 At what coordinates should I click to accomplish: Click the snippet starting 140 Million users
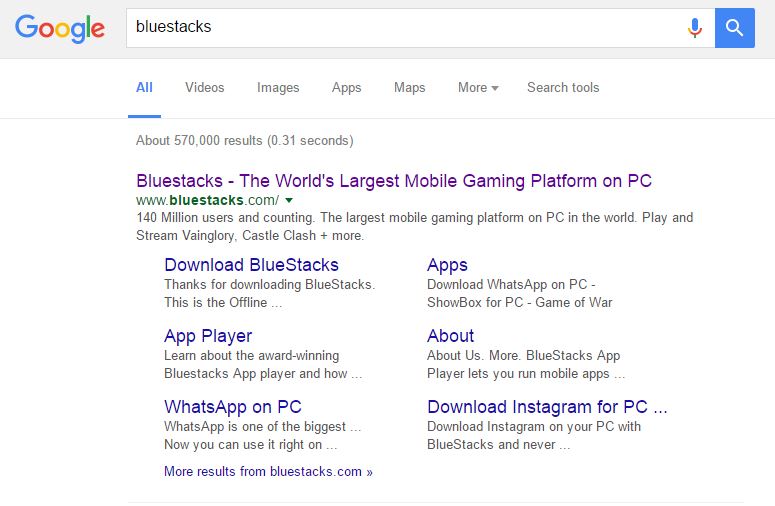point(415,226)
